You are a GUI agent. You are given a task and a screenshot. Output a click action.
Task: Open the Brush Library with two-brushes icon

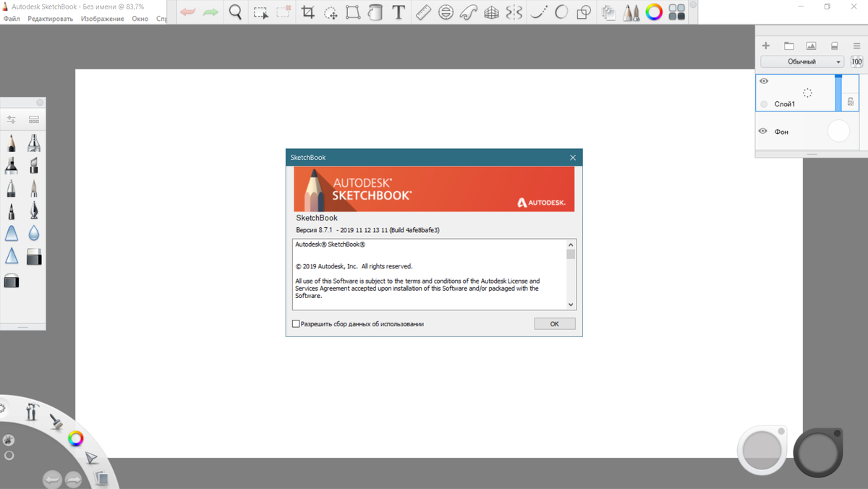[x=631, y=12]
